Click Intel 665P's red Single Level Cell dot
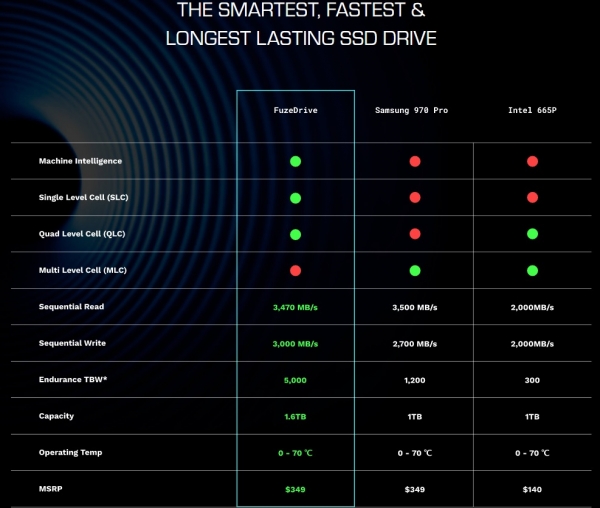Viewport: 600px width, 508px height. click(x=532, y=198)
